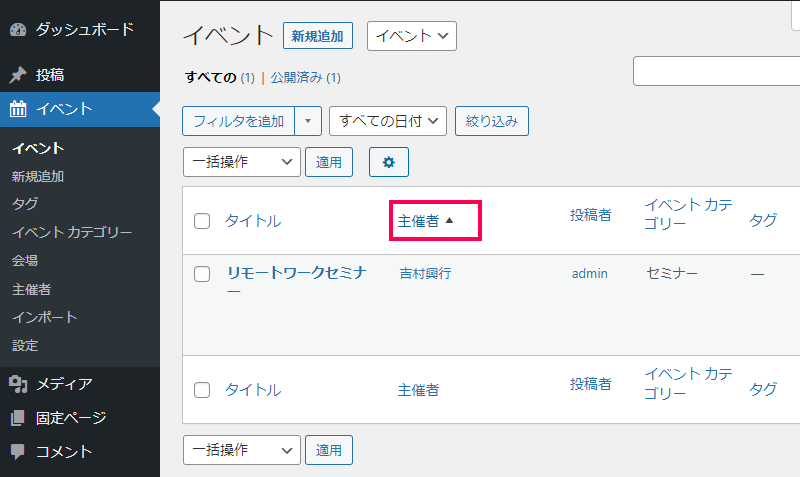The height and width of the screenshot is (477, 800).
Task: Click the search input field at top right
Action: click(716, 71)
